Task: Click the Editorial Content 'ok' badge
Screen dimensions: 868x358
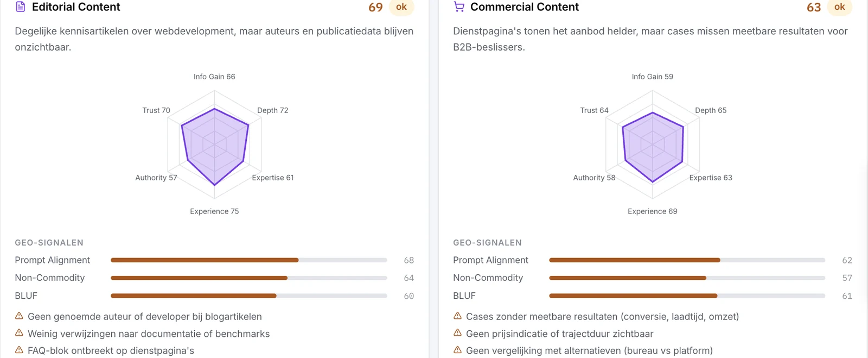Action: (x=401, y=7)
